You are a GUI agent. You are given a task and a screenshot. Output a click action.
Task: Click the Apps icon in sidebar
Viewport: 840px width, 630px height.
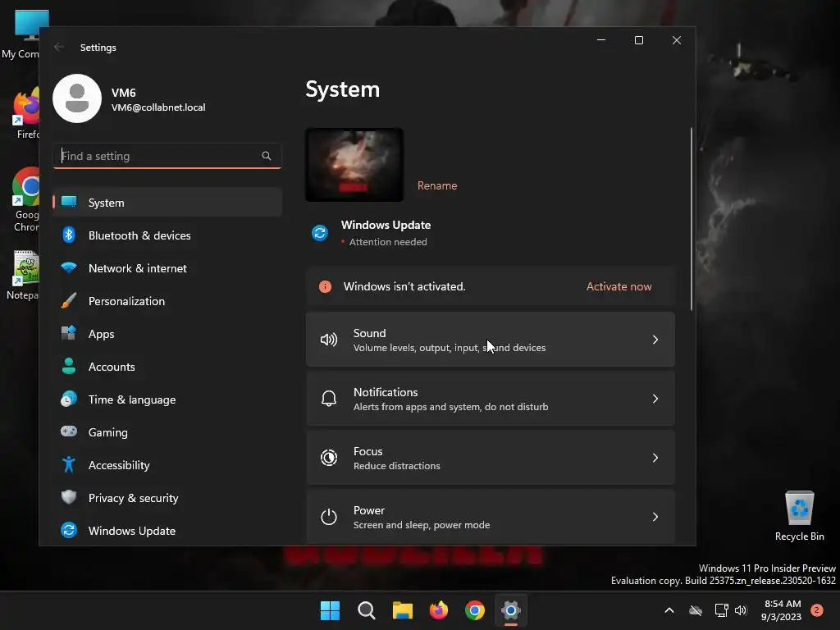69,333
